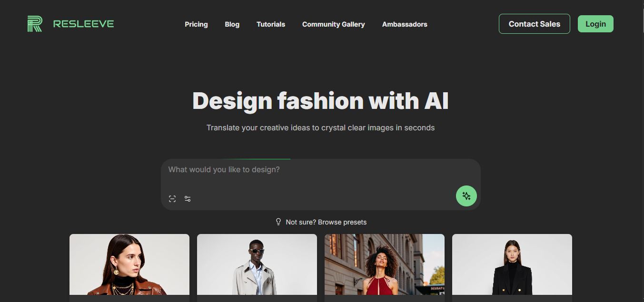Open the Pricing page

tap(196, 24)
